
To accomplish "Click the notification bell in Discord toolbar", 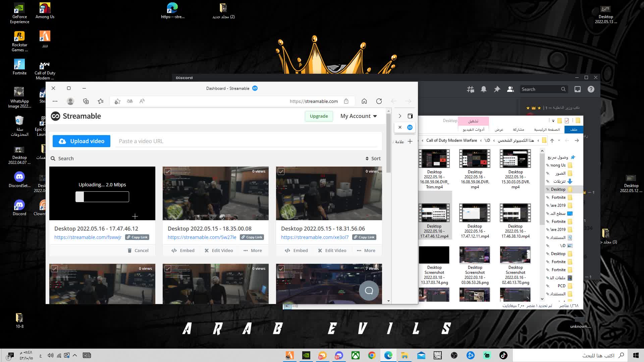I will (483, 89).
